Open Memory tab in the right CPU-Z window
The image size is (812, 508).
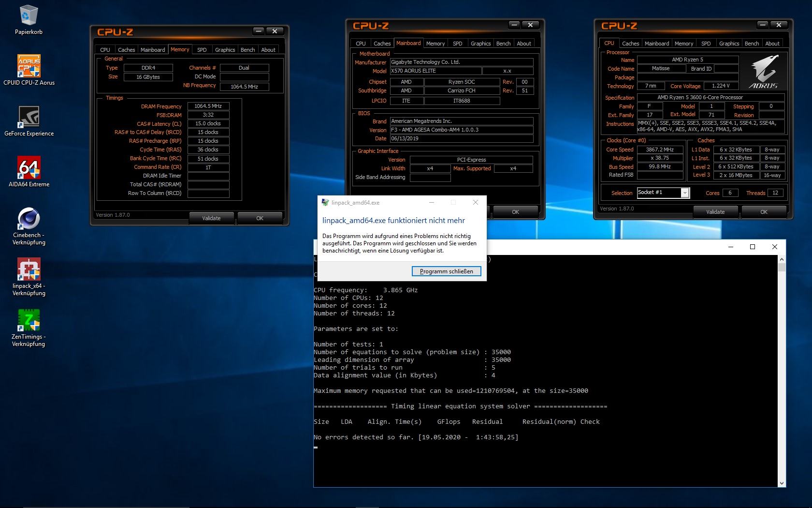683,44
